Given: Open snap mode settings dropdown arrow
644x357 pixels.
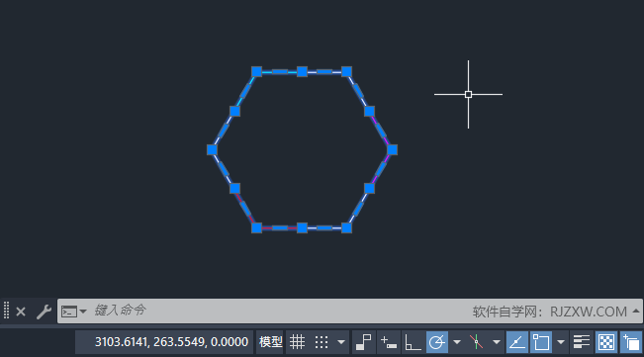Looking at the screenshot, I should (x=341, y=342).
